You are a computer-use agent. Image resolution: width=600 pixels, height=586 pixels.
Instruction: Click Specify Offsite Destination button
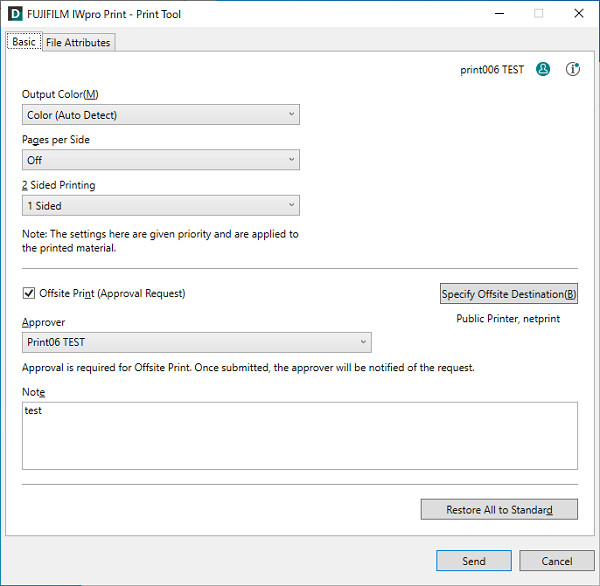[x=509, y=295]
